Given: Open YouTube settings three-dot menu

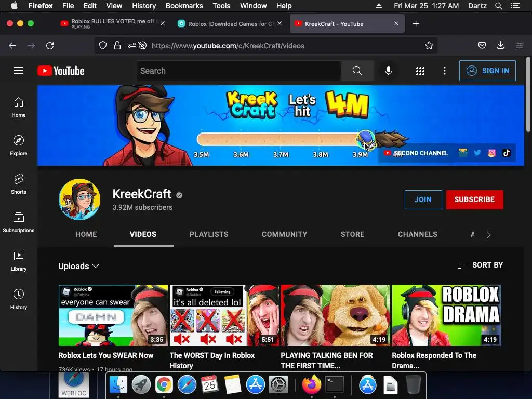Looking at the screenshot, I should click(x=445, y=71).
